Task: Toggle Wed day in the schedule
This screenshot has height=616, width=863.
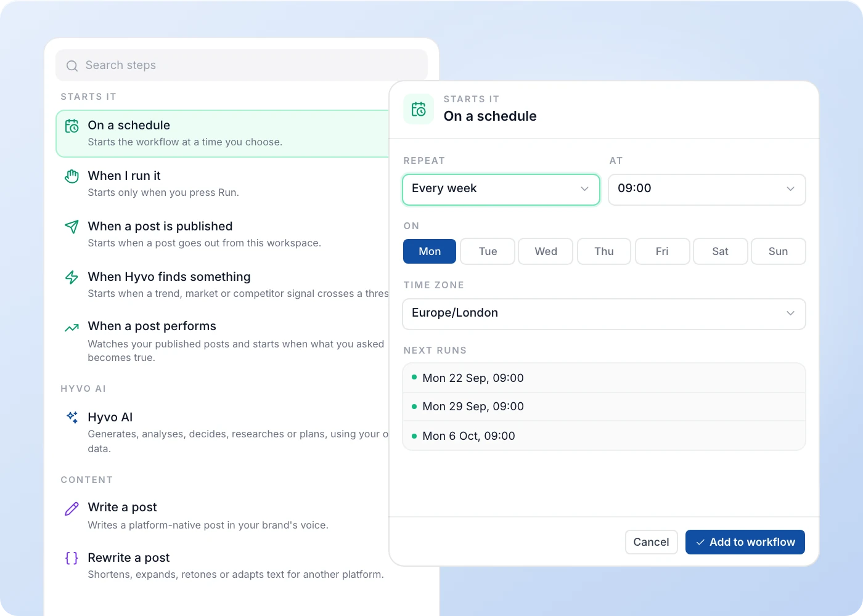Action: point(546,251)
